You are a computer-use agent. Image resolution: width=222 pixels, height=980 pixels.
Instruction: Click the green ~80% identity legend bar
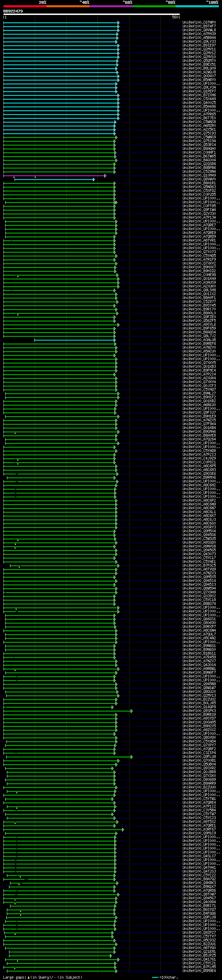(x=154, y=6)
